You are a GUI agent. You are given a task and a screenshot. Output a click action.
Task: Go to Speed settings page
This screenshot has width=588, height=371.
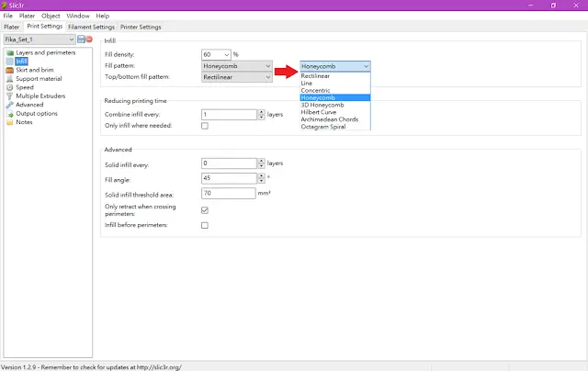point(25,87)
